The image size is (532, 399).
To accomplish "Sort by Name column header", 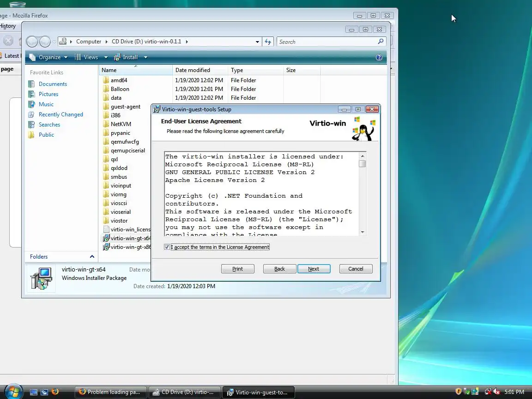I will pyautogui.click(x=136, y=70).
